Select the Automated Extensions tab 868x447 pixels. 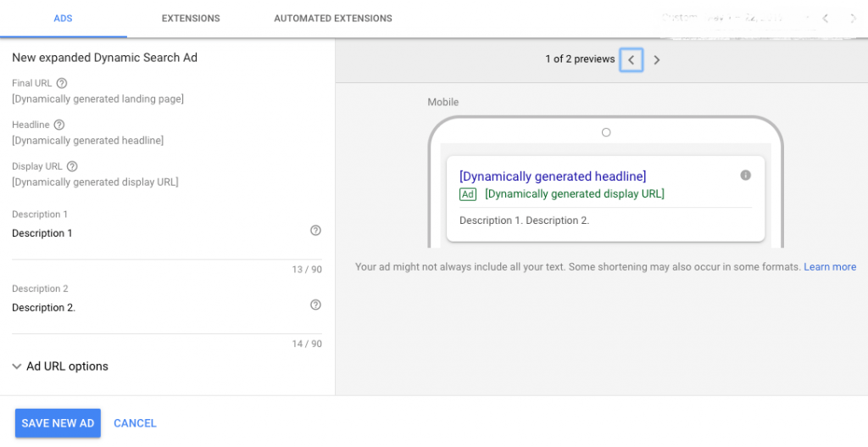coord(333,18)
